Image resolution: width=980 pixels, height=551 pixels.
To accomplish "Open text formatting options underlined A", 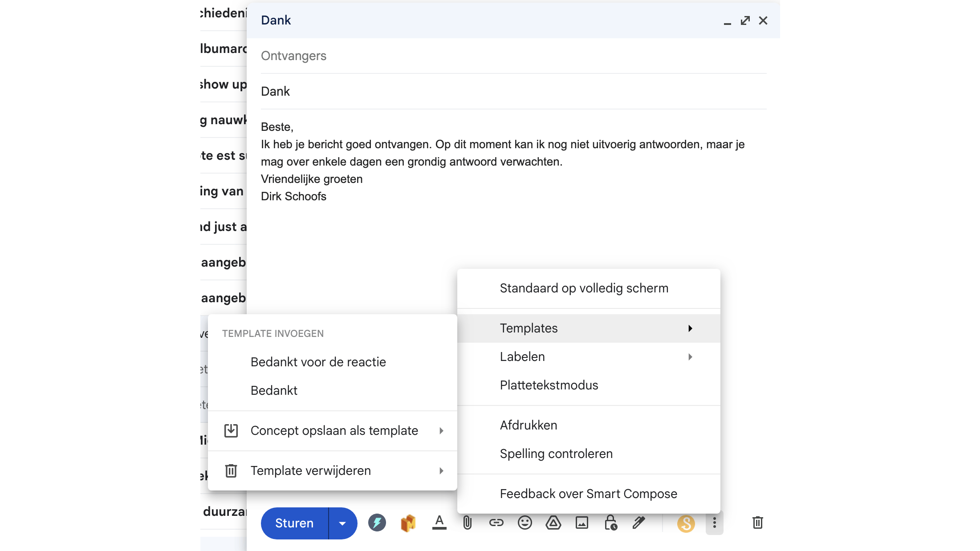I will 439,523.
